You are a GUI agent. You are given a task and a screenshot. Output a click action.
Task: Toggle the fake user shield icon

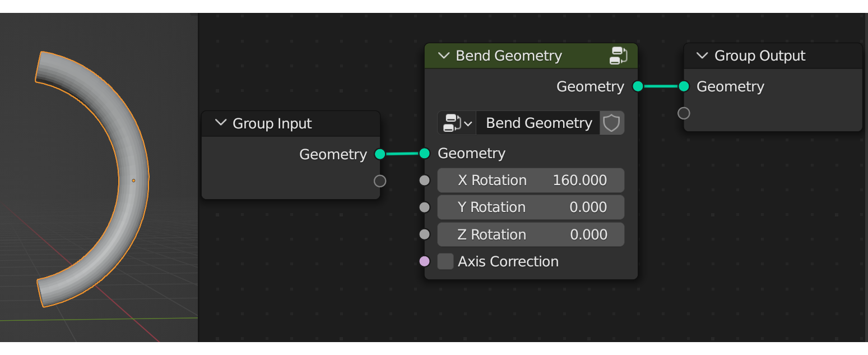click(611, 123)
